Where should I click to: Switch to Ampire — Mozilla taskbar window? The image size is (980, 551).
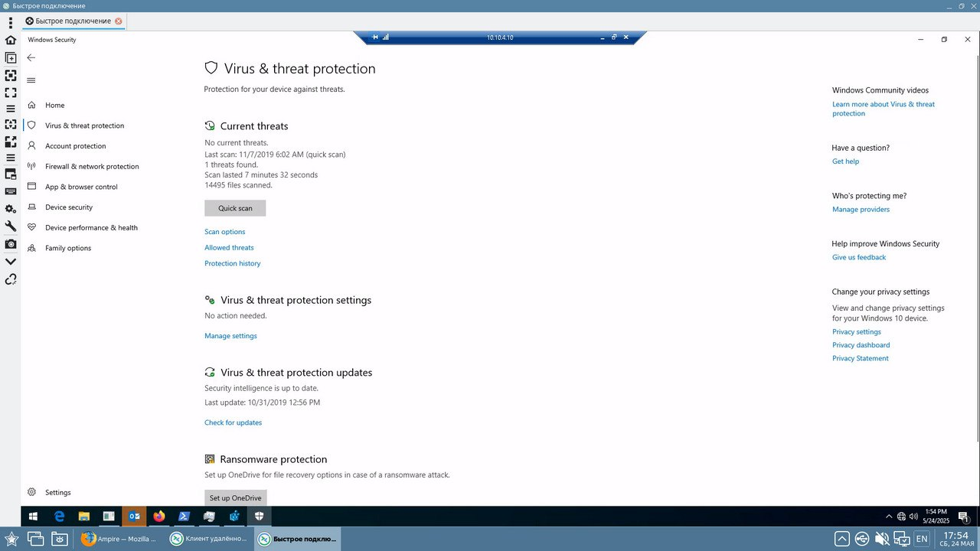pyautogui.click(x=119, y=539)
